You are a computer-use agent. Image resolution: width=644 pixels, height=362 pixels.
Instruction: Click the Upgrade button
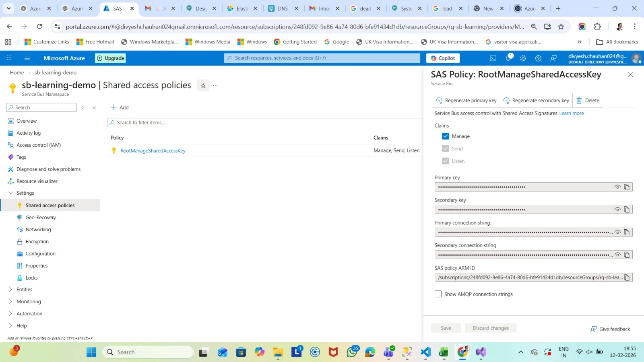tap(111, 58)
